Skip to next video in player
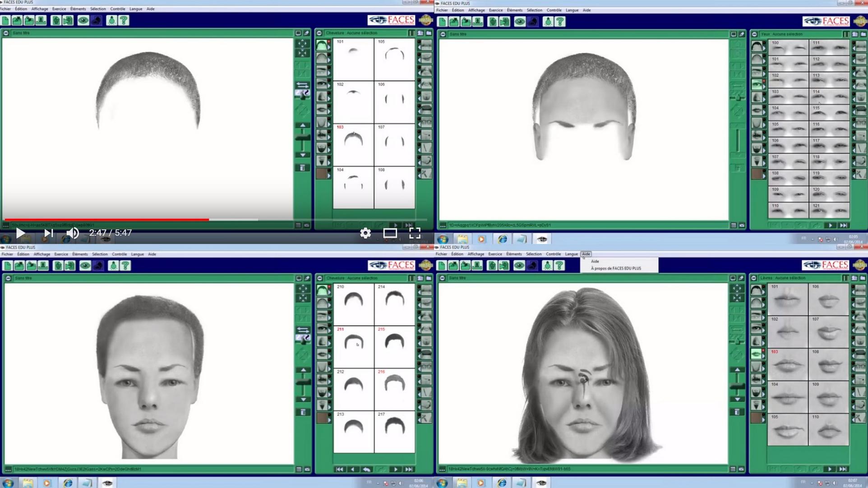 click(48, 233)
